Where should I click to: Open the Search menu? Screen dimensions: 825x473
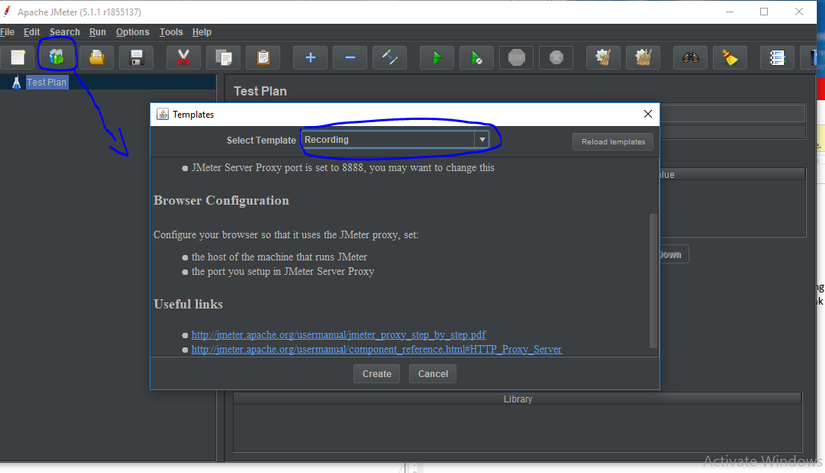coord(65,32)
